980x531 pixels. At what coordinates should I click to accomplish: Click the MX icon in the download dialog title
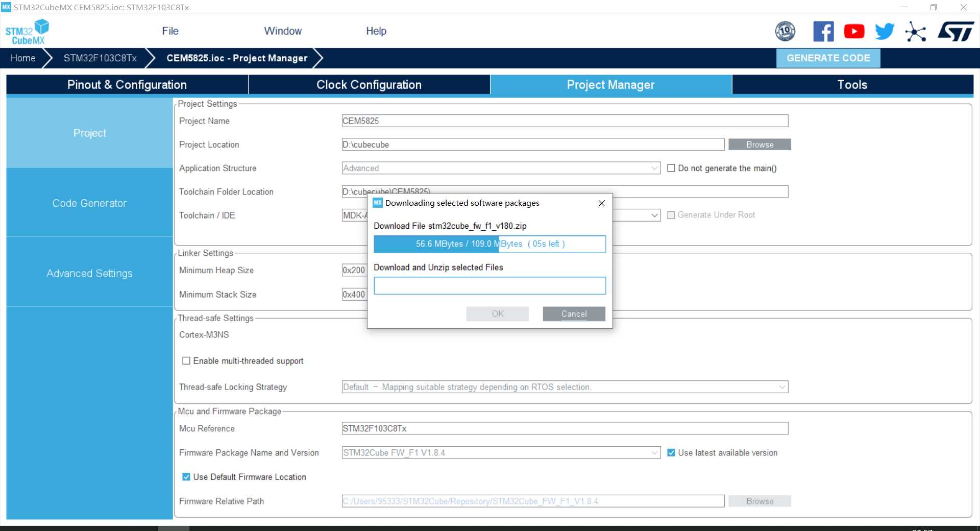[378, 203]
